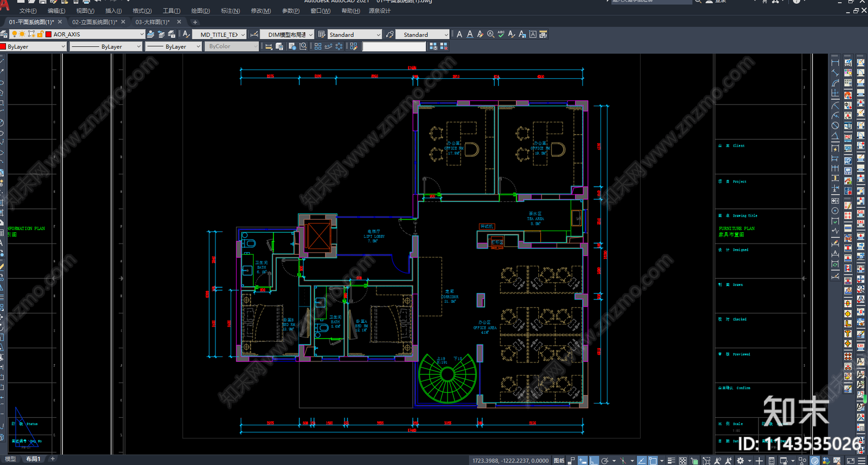Click the Find text magnifier icon

point(490,34)
